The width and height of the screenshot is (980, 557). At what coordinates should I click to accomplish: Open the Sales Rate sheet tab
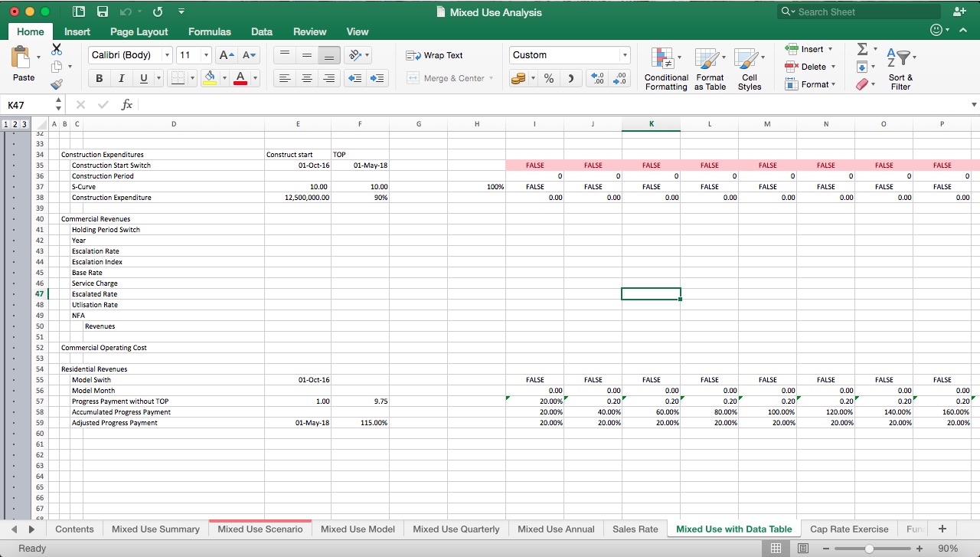click(635, 529)
